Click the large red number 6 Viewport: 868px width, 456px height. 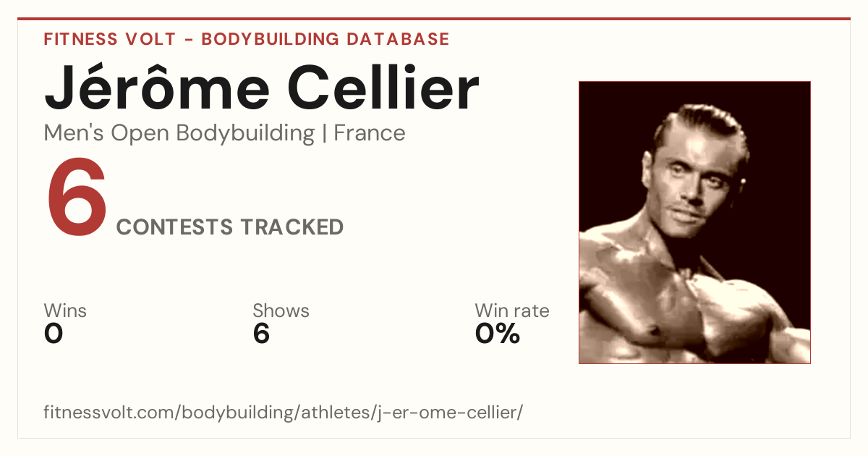tap(77, 198)
